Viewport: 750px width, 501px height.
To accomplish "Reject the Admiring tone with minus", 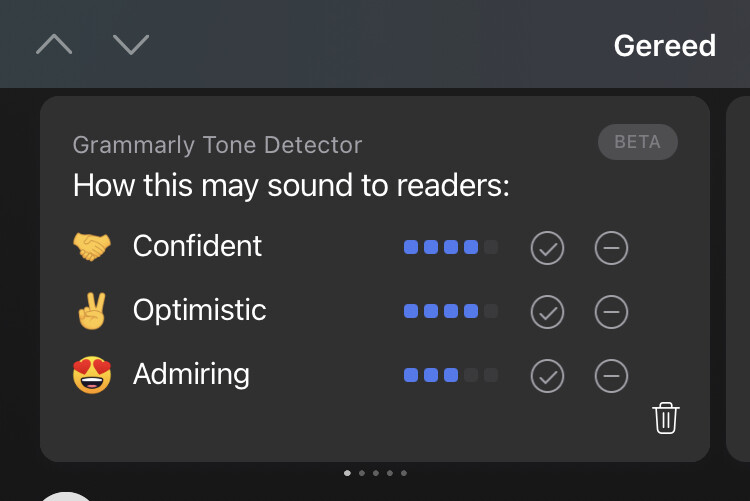I will coord(611,376).
